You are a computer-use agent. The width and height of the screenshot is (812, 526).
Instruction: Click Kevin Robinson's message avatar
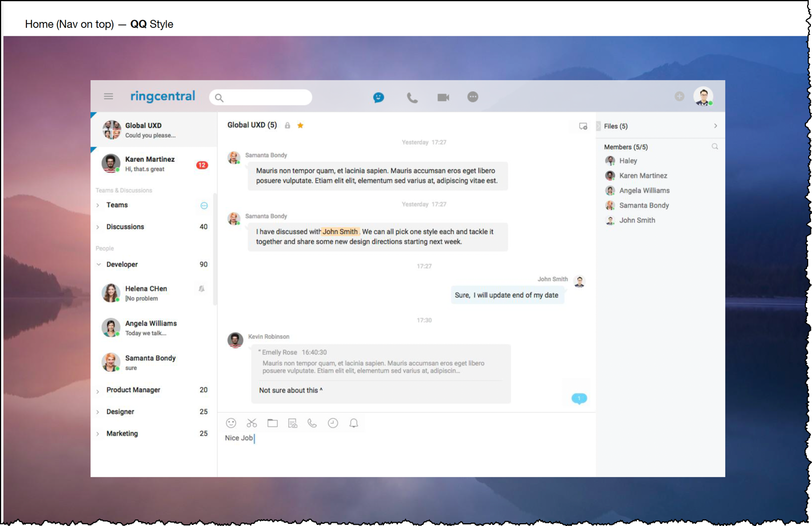pyautogui.click(x=235, y=340)
